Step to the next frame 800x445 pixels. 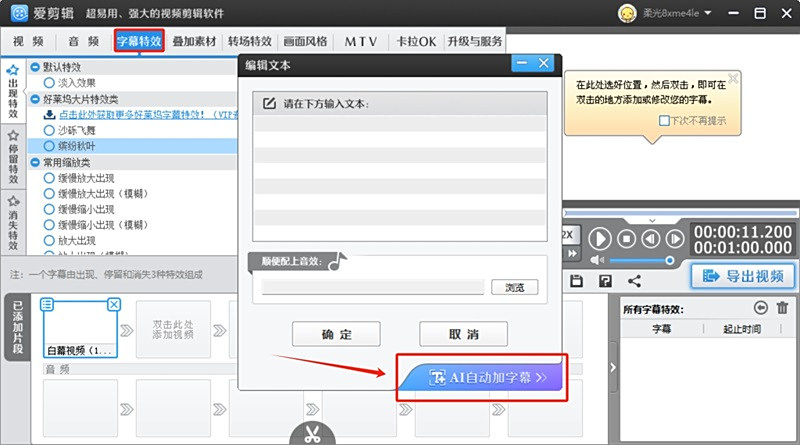675,239
